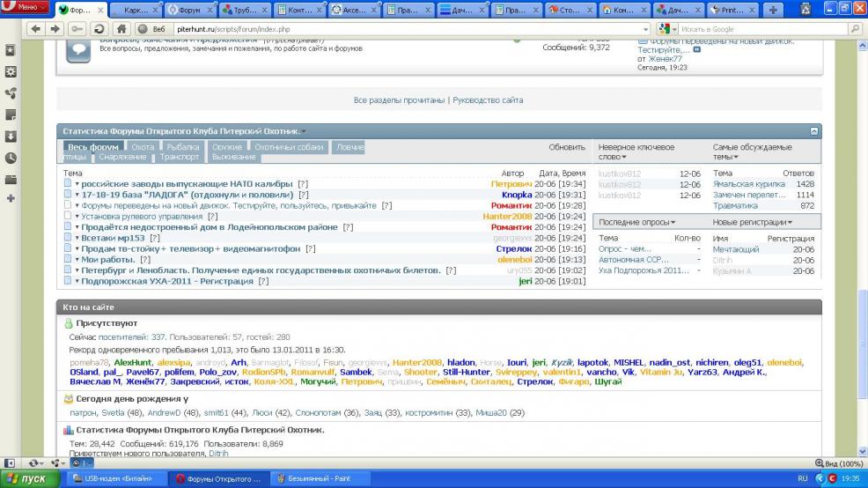Click the password wand key icon
Image resolution: width=868 pixels, height=488 pixels.
[77, 29]
